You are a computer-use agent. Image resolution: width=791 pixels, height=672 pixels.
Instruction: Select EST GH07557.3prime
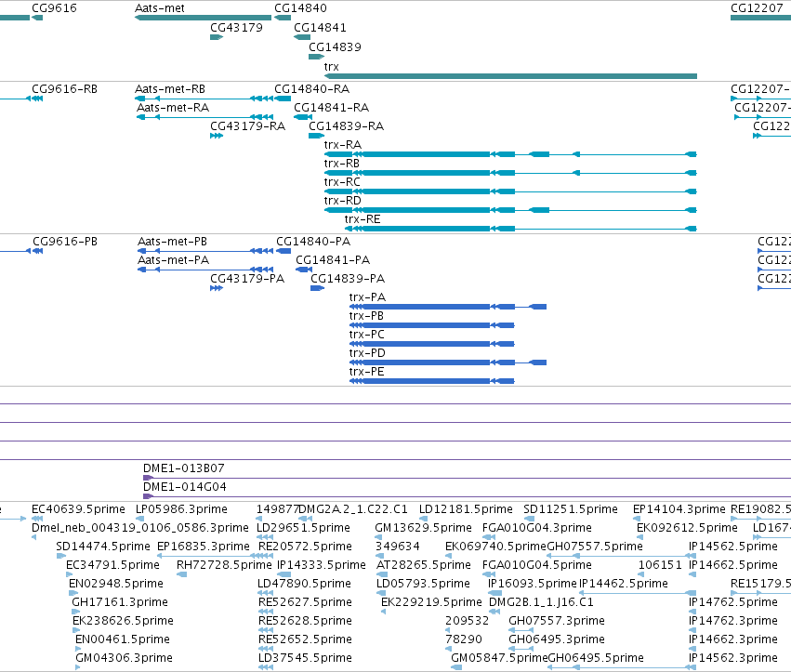557,621
